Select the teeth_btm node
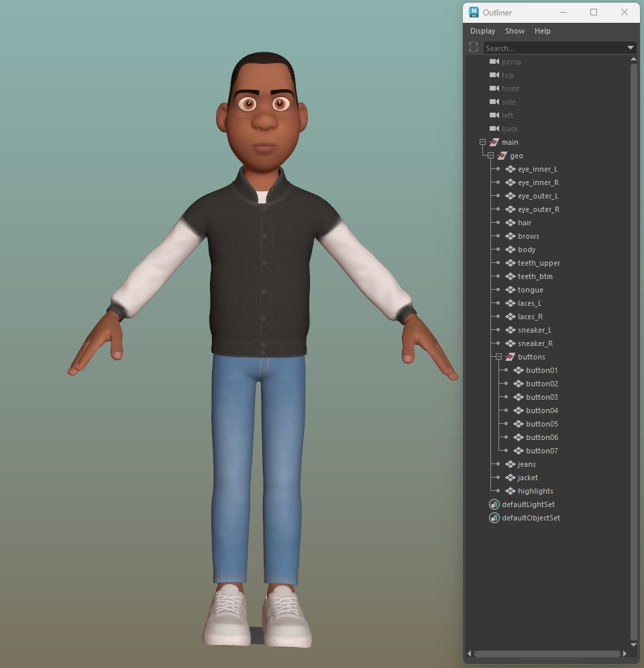Image resolution: width=644 pixels, height=668 pixels. tap(535, 276)
